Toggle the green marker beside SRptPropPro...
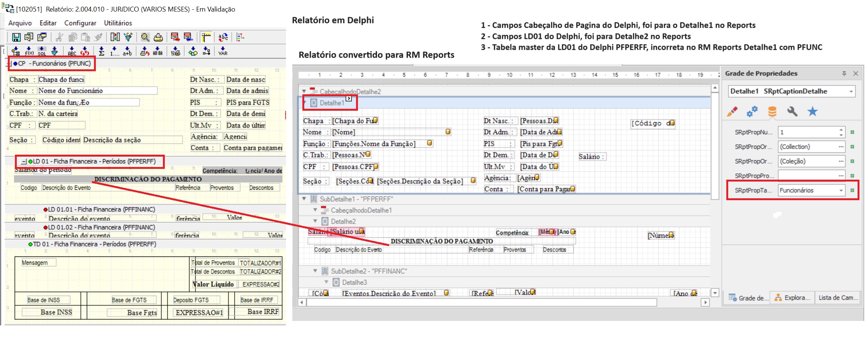The width and height of the screenshot is (868, 350). [852, 176]
